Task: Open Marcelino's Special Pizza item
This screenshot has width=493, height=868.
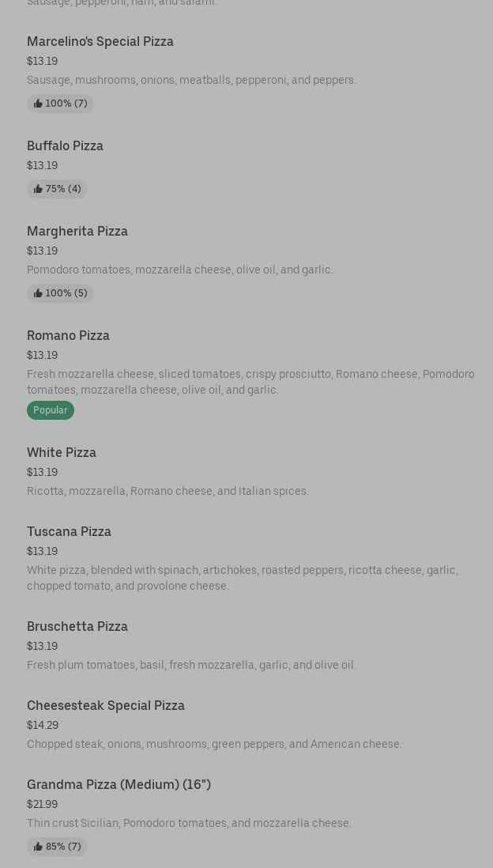Action: pyautogui.click(x=100, y=41)
